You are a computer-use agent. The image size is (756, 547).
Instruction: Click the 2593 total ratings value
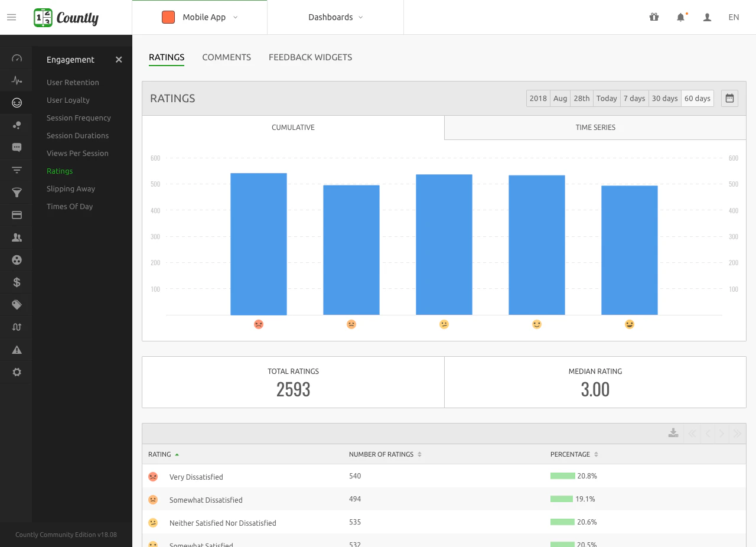(294, 389)
